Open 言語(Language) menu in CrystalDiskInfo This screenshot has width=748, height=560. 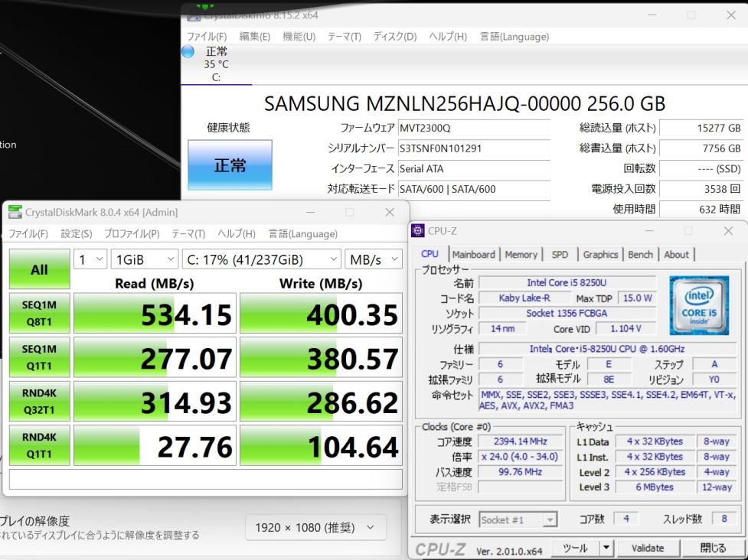[x=514, y=37]
